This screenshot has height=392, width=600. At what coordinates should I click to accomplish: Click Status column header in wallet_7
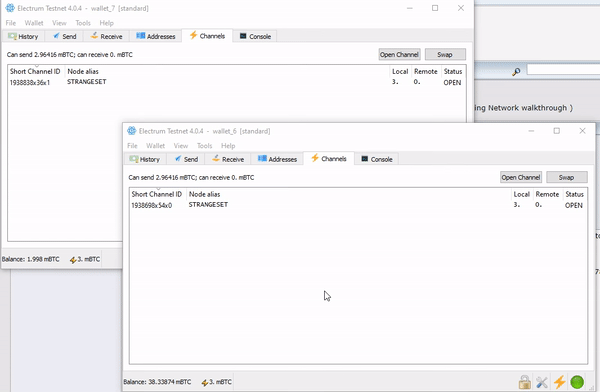(x=453, y=71)
